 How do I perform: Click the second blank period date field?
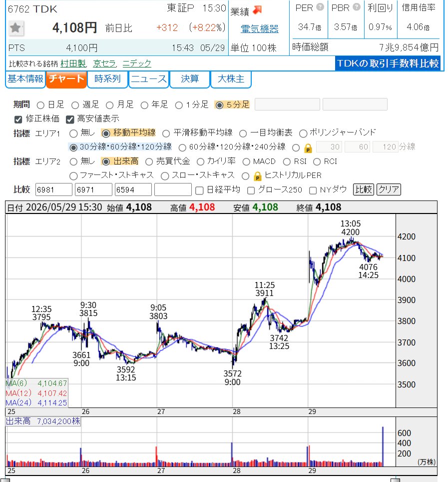(x=355, y=104)
